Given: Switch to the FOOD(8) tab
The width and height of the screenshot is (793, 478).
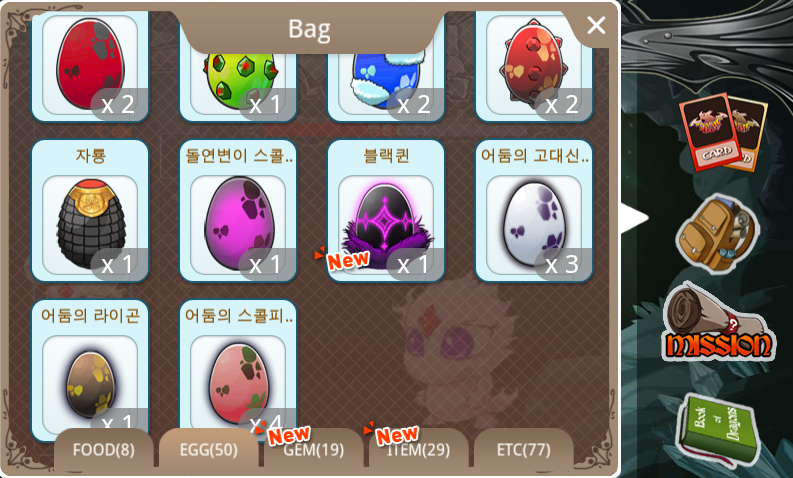Looking at the screenshot, I should click(x=104, y=449).
